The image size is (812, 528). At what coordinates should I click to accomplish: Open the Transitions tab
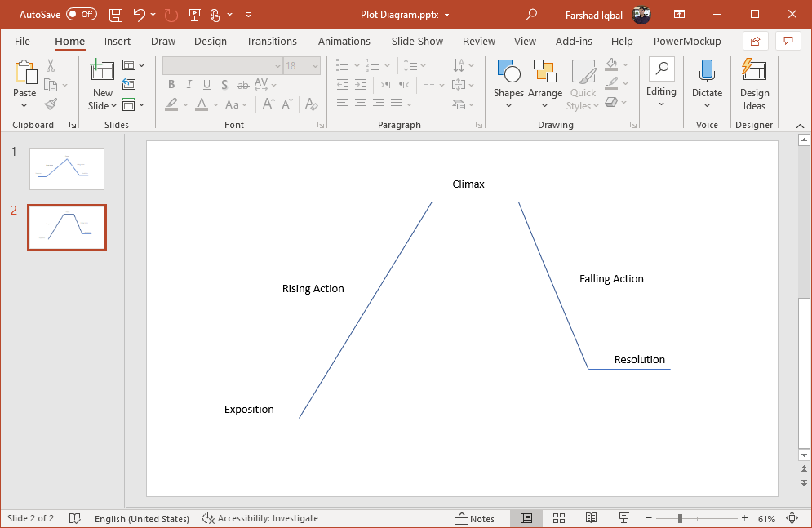pos(272,41)
